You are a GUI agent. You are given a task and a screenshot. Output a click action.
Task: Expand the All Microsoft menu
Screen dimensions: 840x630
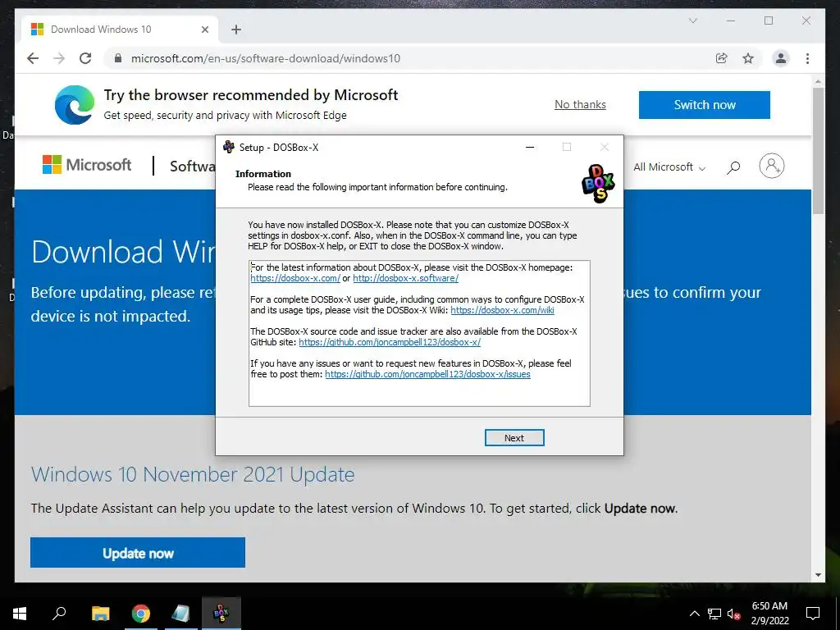pyautogui.click(x=669, y=167)
